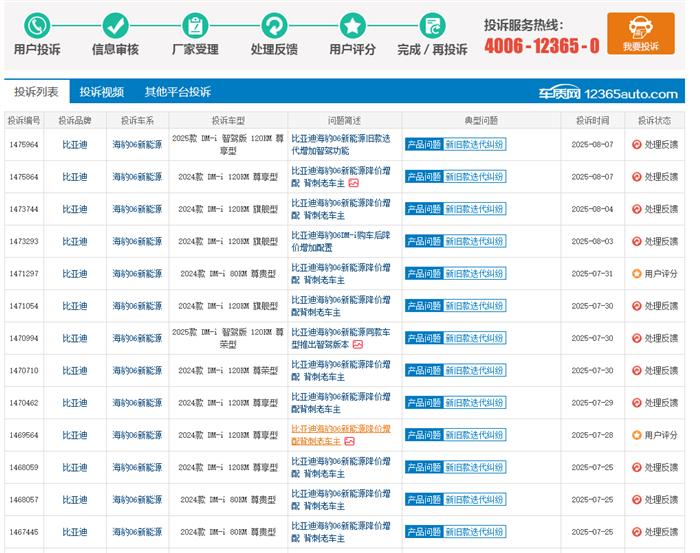Click 处理反馈 status icon for complaint 1468057

coord(637,499)
